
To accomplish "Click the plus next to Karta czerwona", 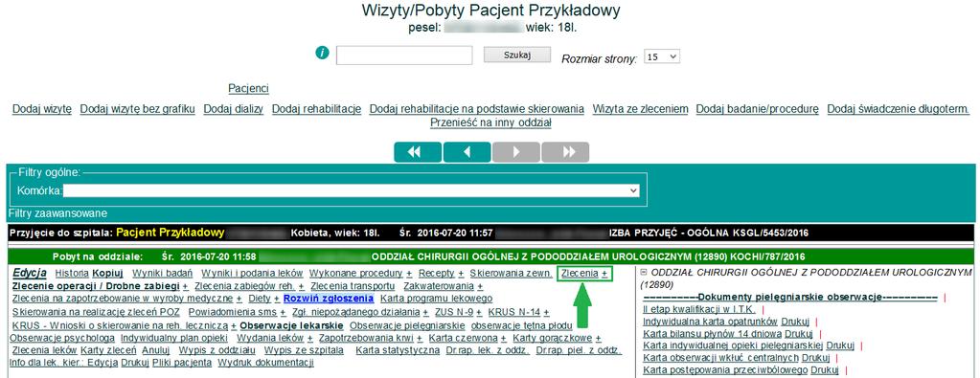I will [x=503, y=338].
